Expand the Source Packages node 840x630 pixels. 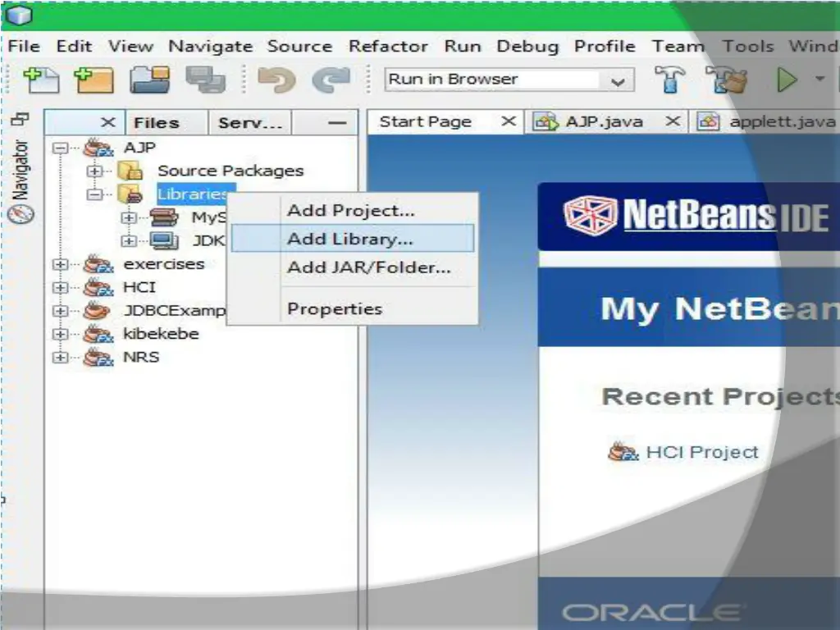[x=94, y=171]
